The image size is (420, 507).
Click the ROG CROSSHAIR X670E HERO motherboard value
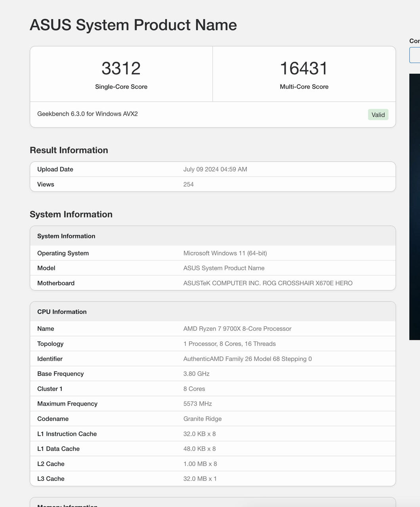268,283
